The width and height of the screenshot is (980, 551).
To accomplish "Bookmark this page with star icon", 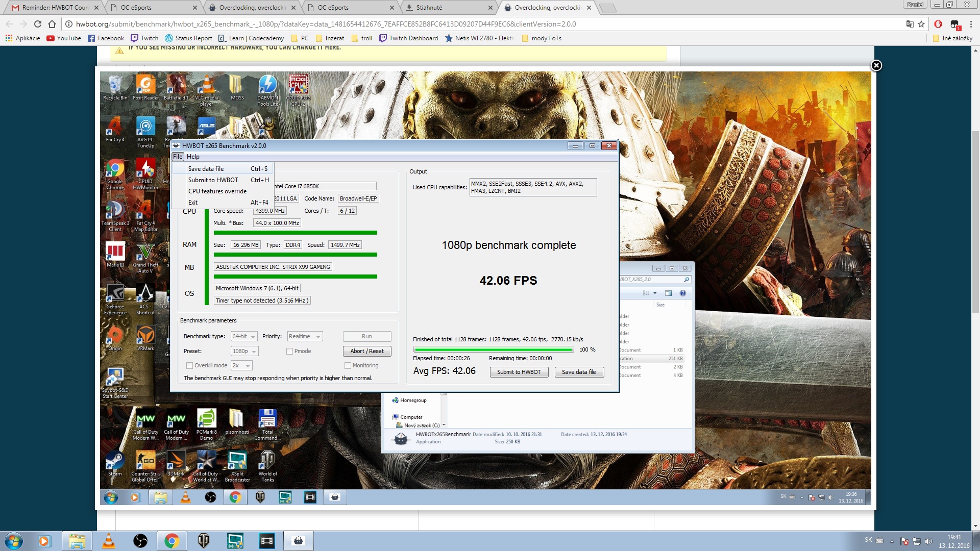I will point(921,24).
